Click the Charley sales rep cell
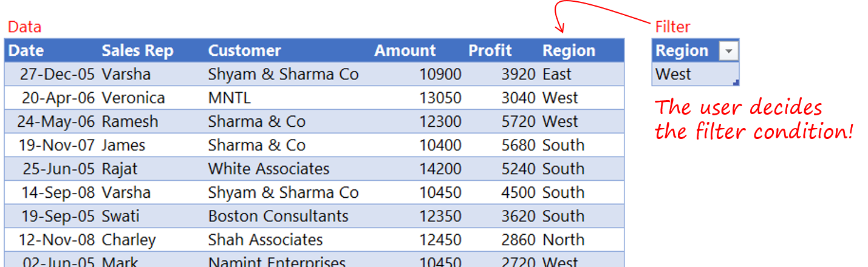The image size is (868, 267). tap(152, 240)
